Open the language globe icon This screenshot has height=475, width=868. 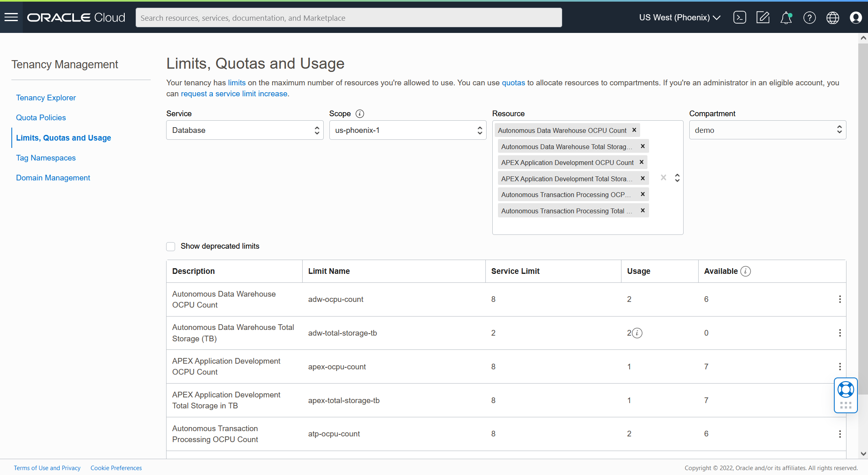(833, 17)
